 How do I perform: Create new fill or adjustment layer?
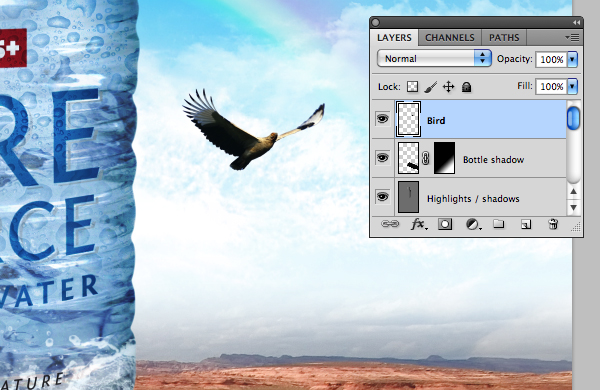(x=473, y=224)
